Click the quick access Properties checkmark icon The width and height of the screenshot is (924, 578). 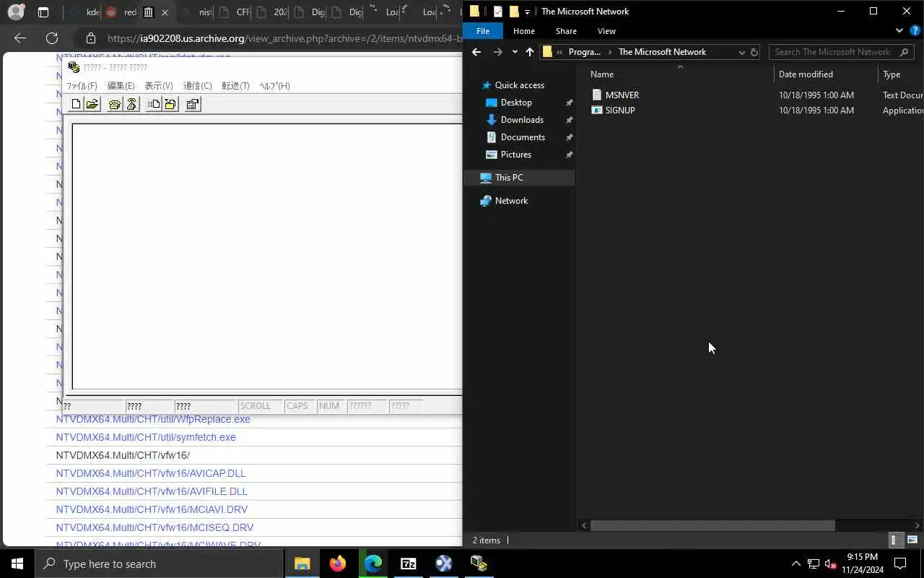click(498, 12)
